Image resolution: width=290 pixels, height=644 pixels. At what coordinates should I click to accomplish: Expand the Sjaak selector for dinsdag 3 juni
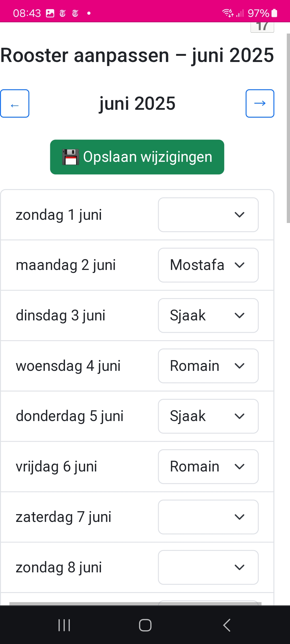pyautogui.click(x=208, y=315)
